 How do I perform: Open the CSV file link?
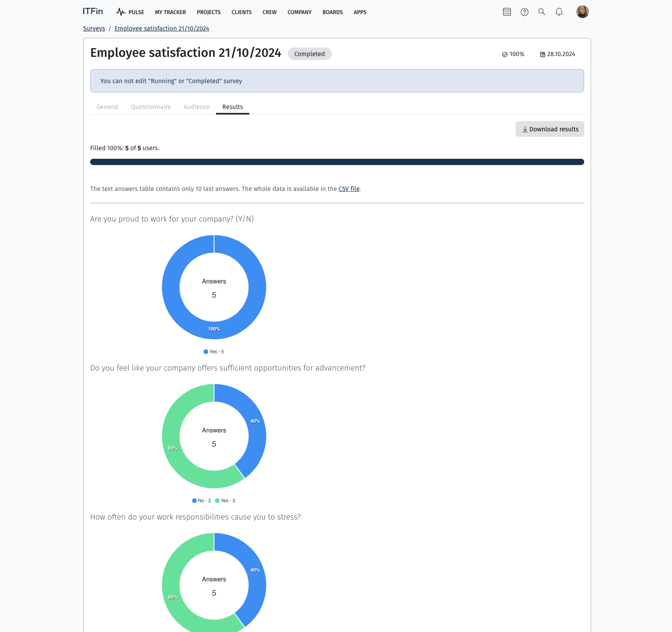click(x=349, y=189)
